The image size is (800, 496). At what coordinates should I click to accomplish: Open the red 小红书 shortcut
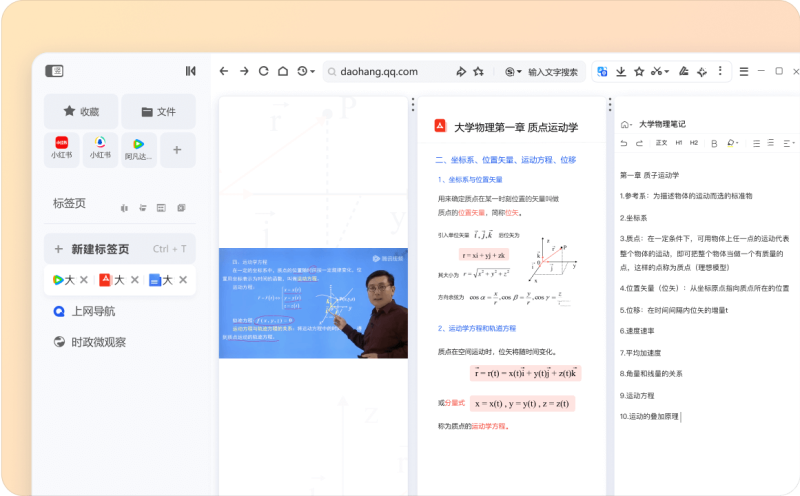pos(62,150)
